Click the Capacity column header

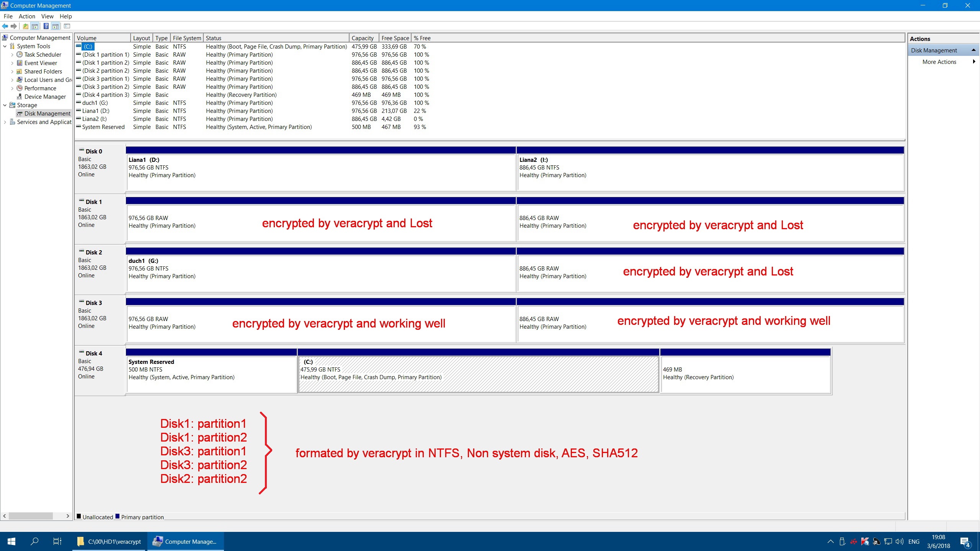tap(362, 38)
